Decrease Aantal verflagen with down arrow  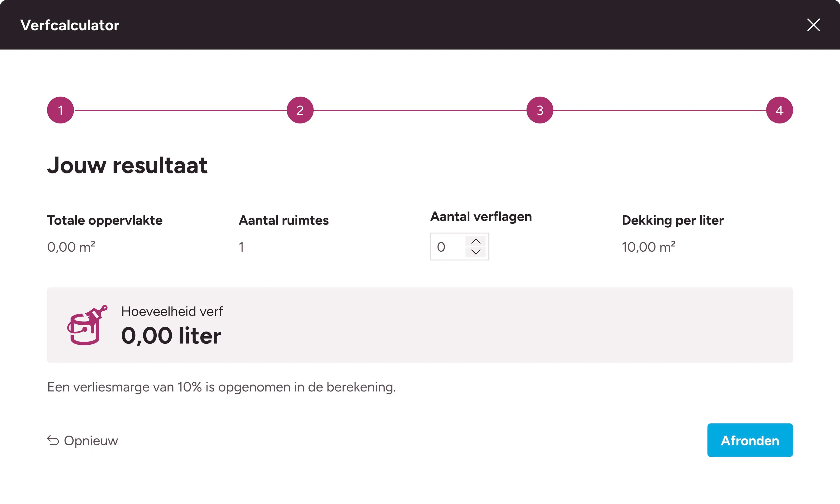point(476,252)
